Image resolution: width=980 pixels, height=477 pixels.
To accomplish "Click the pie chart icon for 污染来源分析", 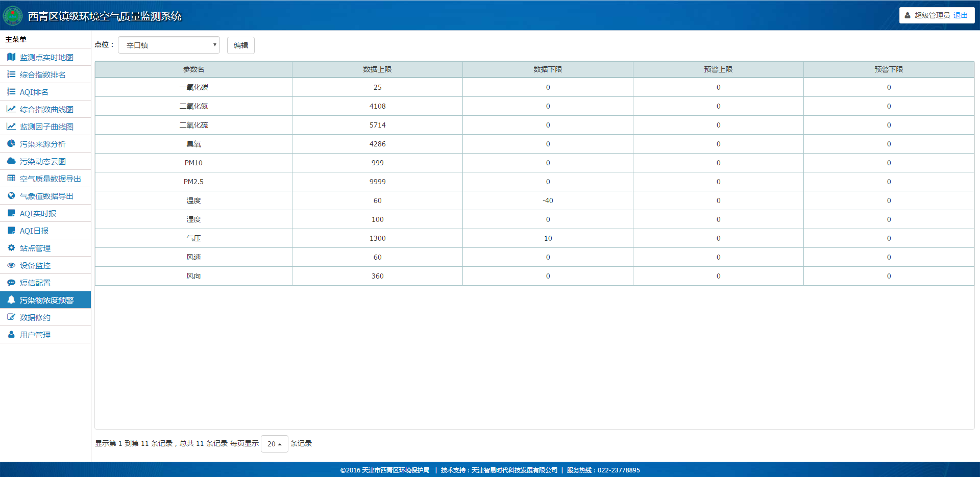I will point(11,144).
